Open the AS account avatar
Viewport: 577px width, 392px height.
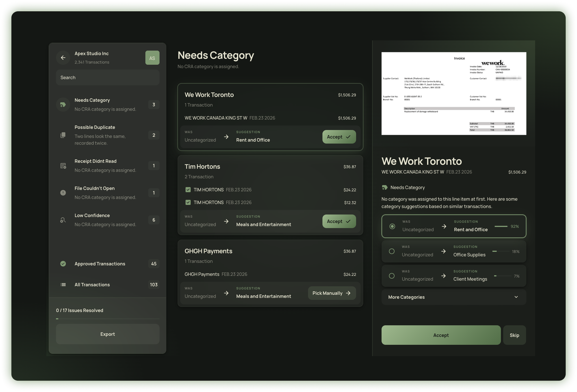[152, 58]
